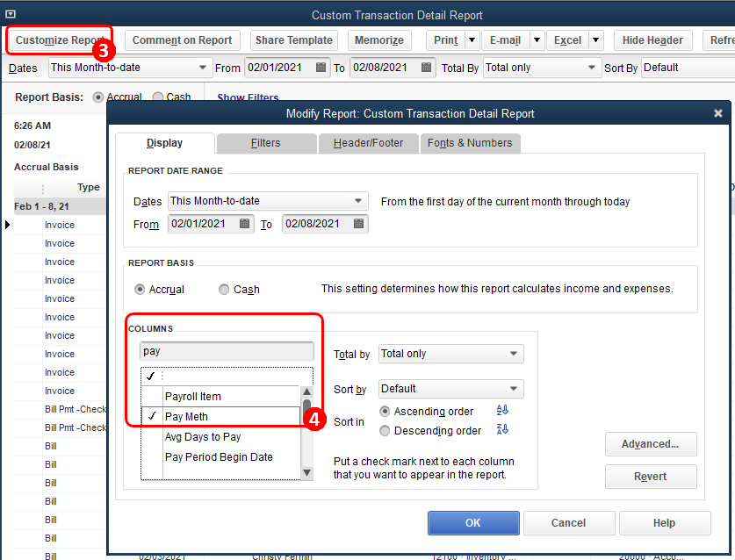Expand the Print button arrow
The width and height of the screenshot is (735, 560).
[472, 40]
